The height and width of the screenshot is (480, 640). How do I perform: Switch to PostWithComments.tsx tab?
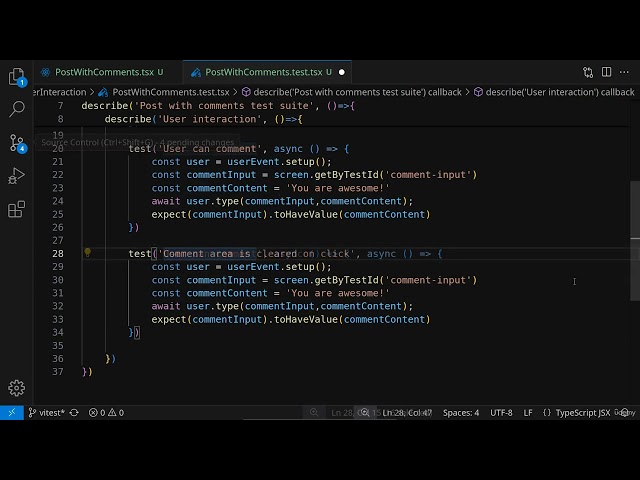point(102,72)
